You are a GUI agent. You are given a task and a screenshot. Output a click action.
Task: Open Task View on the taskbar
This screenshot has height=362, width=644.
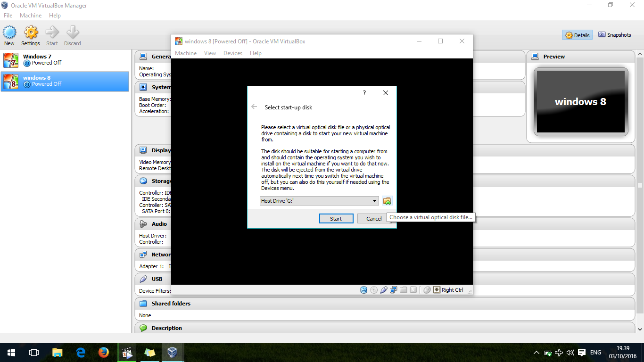tap(34, 353)
